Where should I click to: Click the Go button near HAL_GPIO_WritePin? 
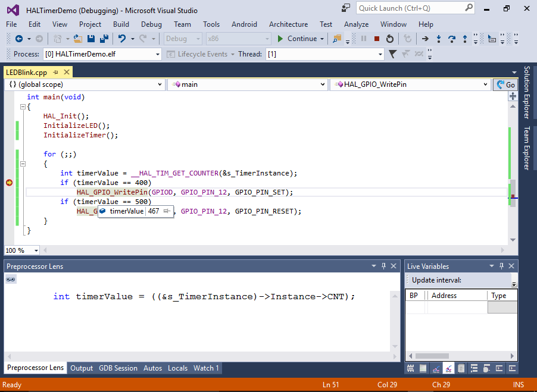coord(505,84)
